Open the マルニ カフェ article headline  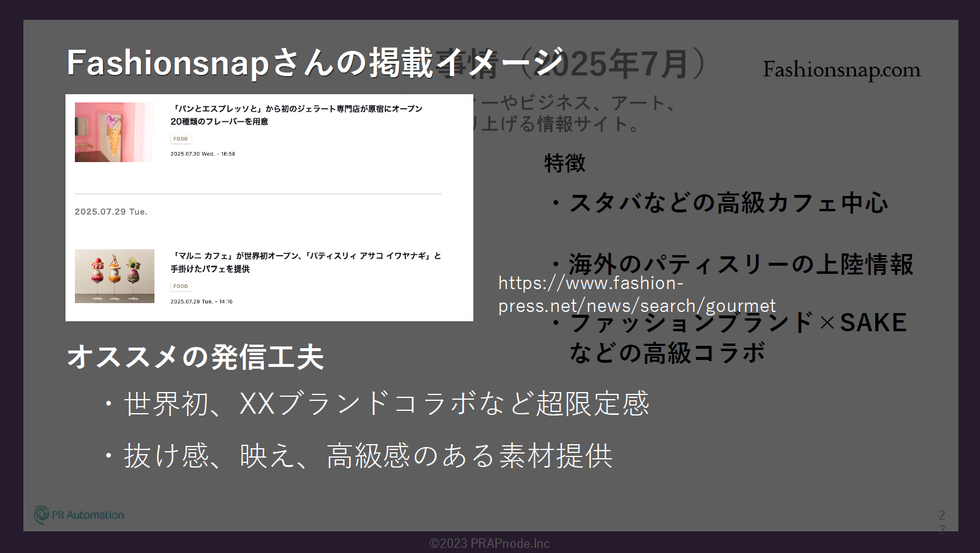click(305, 262)
